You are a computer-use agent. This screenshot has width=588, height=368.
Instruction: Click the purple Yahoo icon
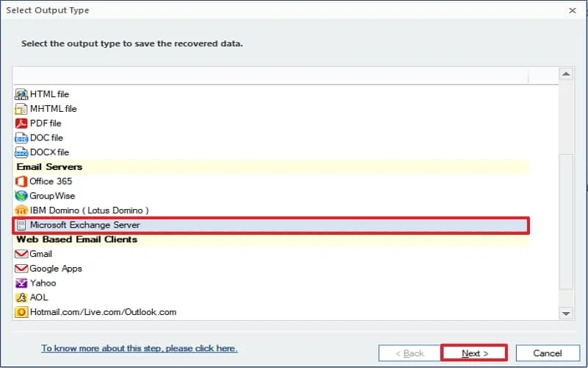click(21, 283)
